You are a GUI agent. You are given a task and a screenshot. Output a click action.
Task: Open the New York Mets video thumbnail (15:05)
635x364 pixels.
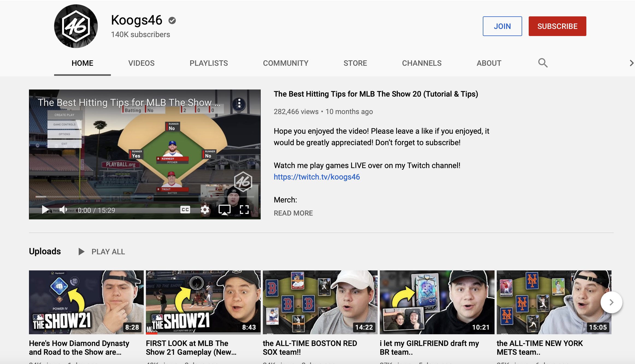coord(554,302)
